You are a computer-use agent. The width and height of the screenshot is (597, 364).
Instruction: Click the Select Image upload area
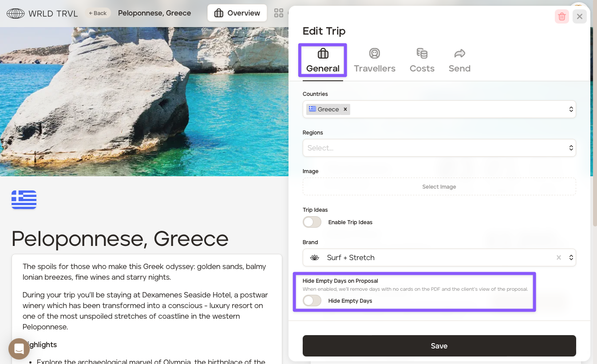[439, 187]
